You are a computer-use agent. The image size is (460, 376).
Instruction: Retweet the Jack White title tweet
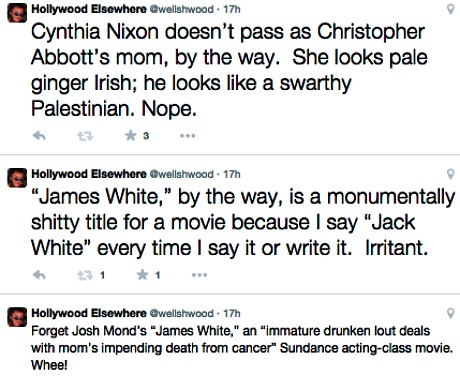click(85, 275)
